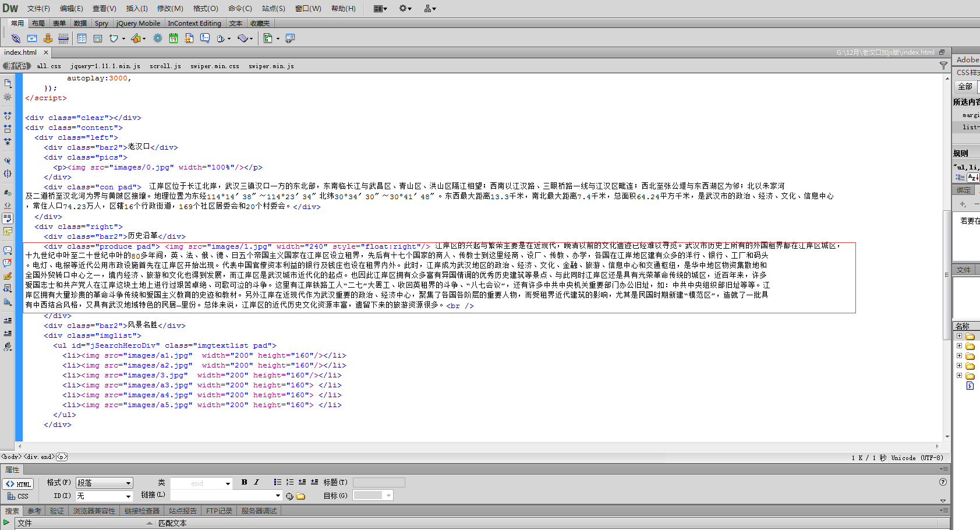The height and width of the screenshot is (530, 980).
Task: Click the Date calendar icon
Action: pyautogui.click(x=174, y=38)
